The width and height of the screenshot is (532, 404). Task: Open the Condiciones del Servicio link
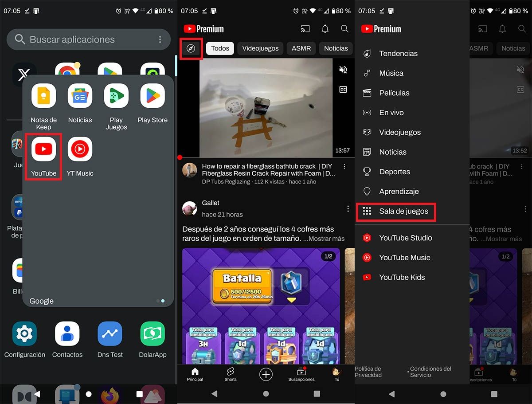click(430, 372)
